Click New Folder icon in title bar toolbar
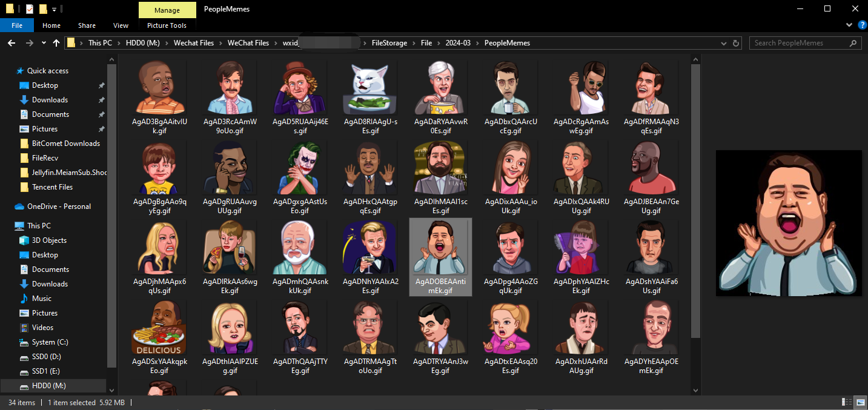 (x=43, y=9)
